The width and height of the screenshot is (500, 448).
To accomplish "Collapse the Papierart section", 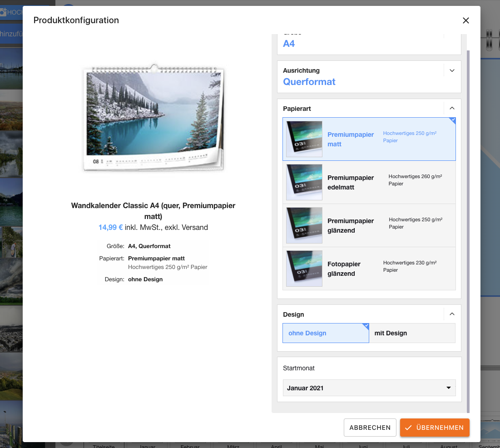I will (452, 109).
